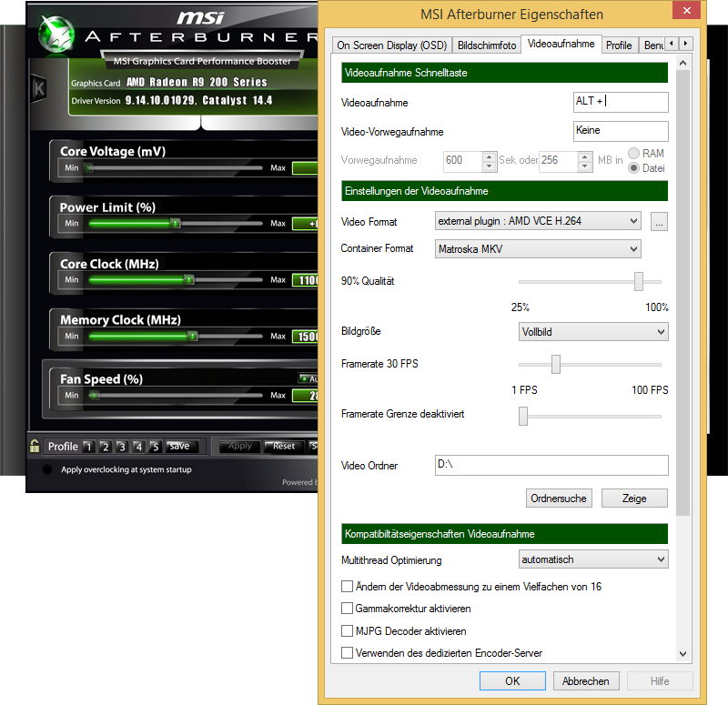Click the Apply button in Afterburner
This screenshot has width=728, height=705.
coord(239,446)
